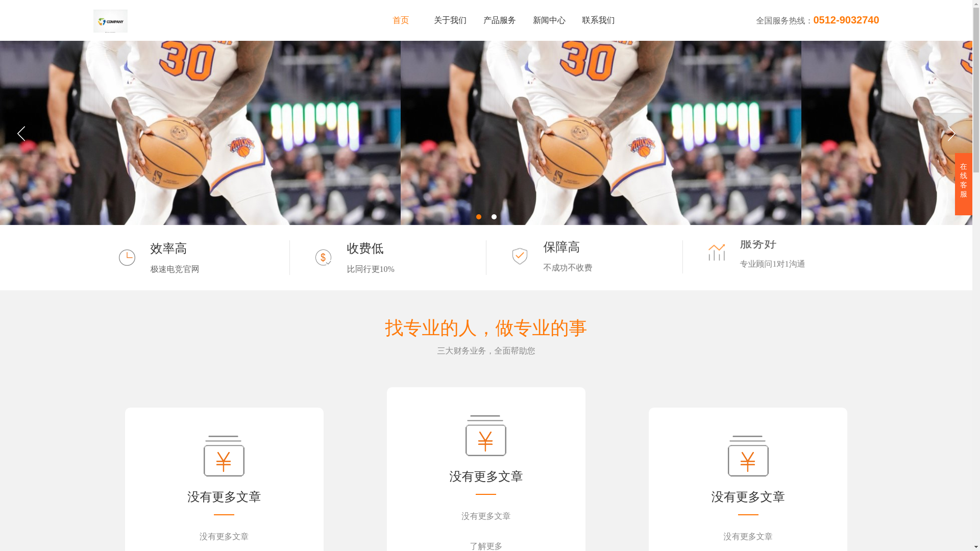
Task: Show previous banner slide with left arrow
Action: (21, 134)
